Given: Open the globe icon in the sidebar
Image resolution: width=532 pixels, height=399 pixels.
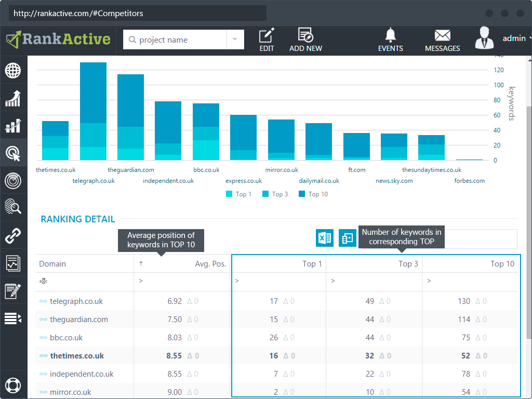Looking at the screenshot, I should coord(13,71).
